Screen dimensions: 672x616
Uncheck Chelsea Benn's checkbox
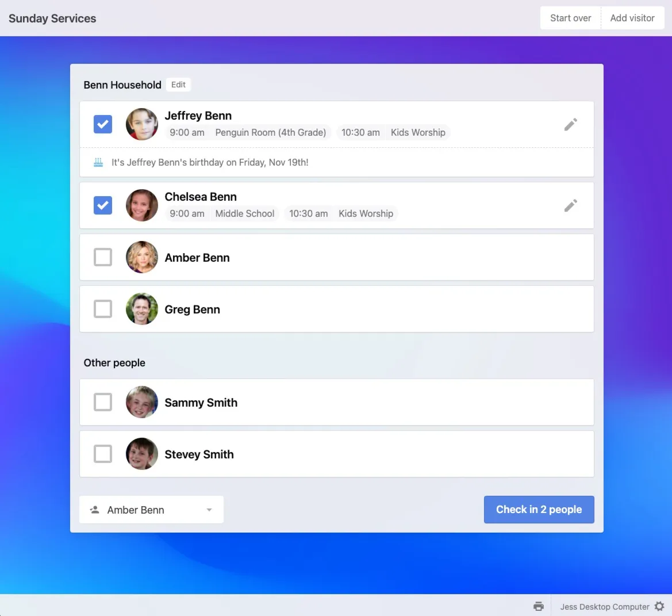pos(103,205)
